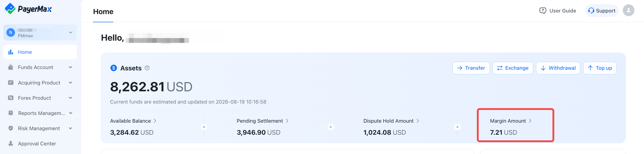This screenshot has height=154, width=644.
Task: Click the Transfer button
Action: (471, 68)
